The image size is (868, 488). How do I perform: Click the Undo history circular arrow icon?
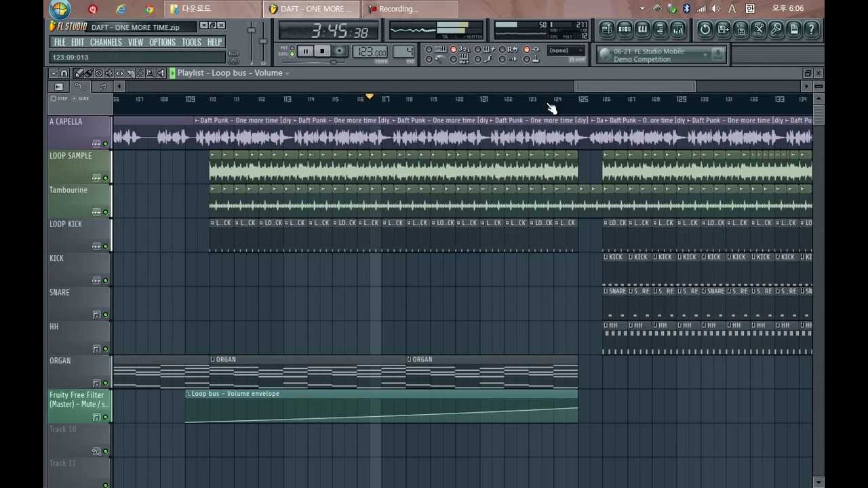705,29
